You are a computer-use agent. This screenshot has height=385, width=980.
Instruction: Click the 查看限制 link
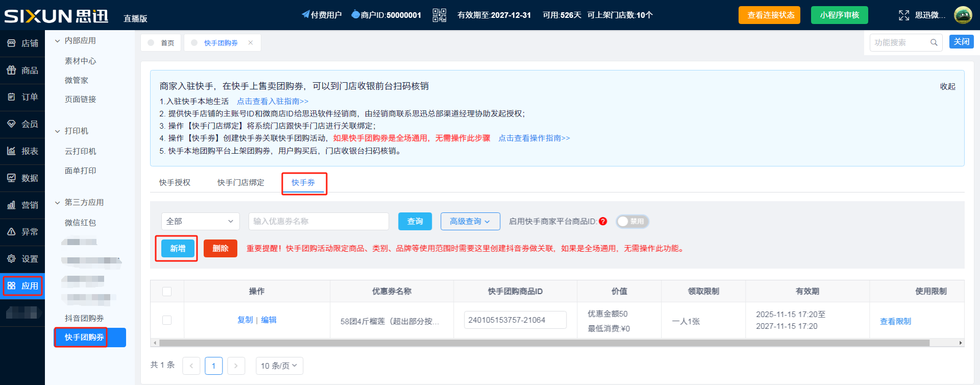point(895,322)
